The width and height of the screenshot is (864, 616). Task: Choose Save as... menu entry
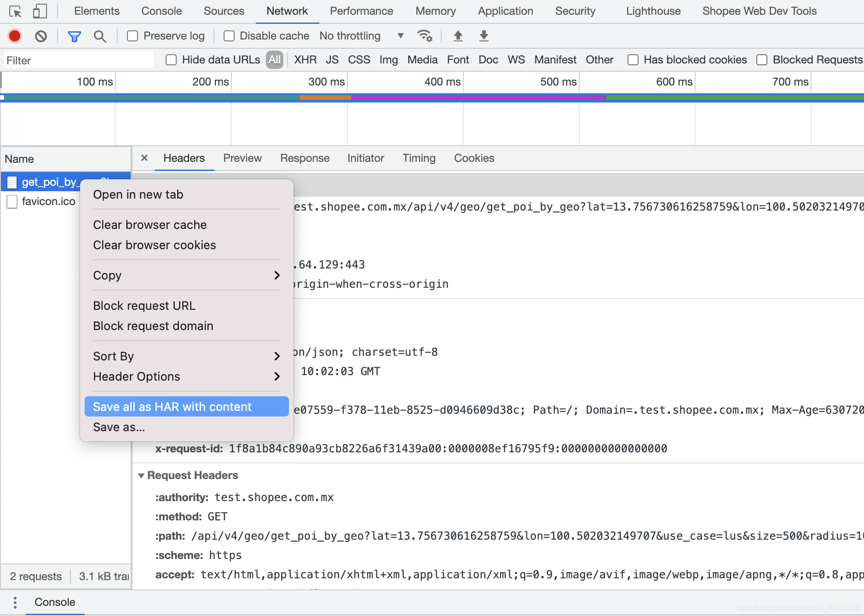[186, 427]
